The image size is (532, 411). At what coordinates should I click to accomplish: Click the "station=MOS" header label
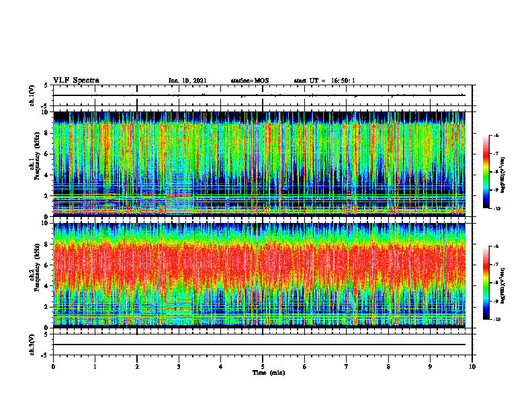[250, 81]
